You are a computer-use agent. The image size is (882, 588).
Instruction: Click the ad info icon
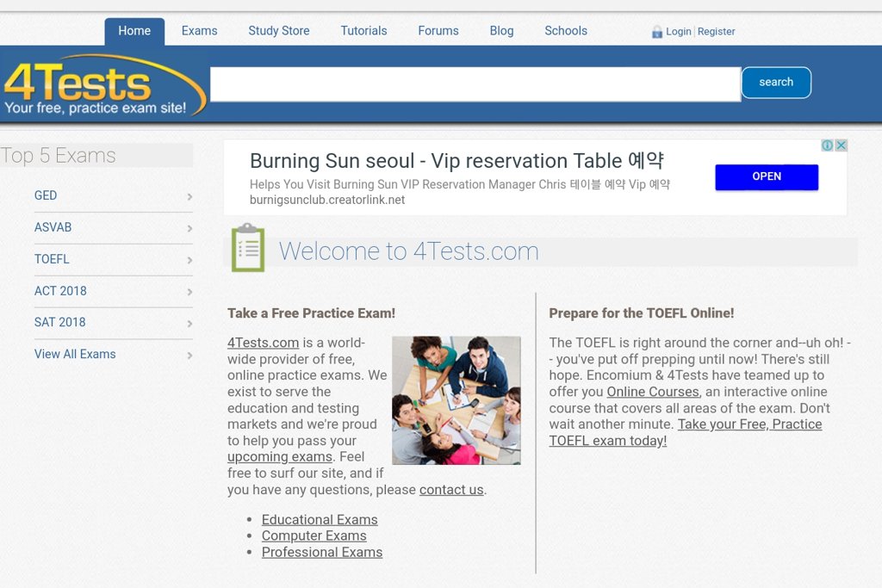pyautogui.click(x=827, y=145)
